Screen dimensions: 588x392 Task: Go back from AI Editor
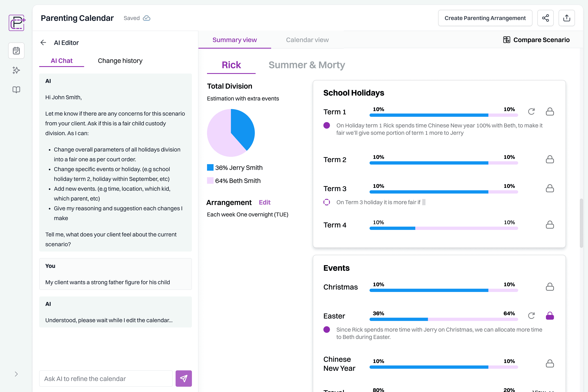(43, 42)
